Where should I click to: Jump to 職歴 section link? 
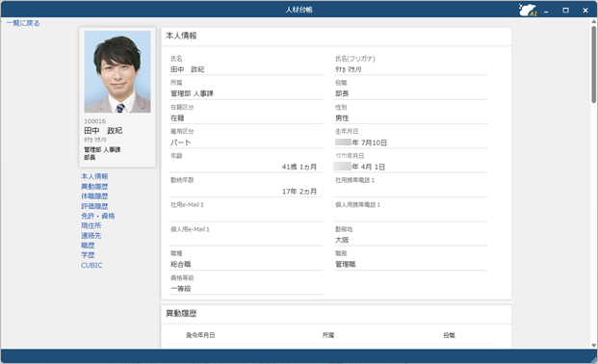[88, 245]
